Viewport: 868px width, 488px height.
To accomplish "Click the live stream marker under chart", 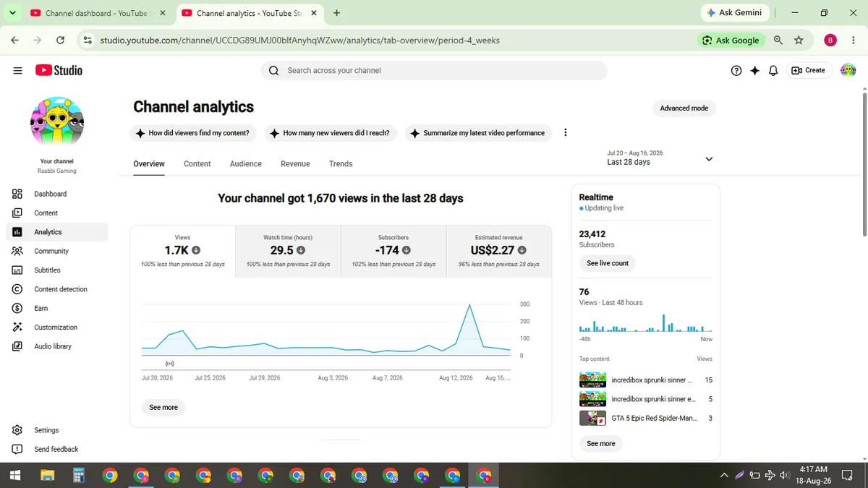I will click(170, 363).
